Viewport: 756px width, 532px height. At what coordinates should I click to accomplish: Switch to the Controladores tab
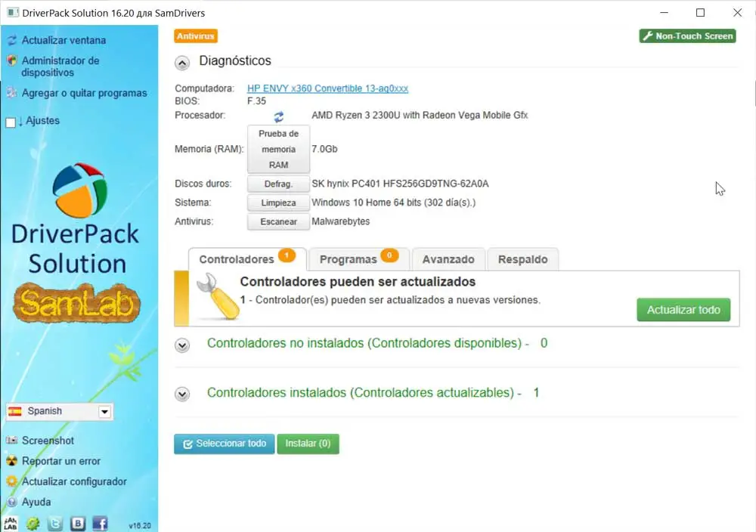pyautogui.click(x=247, y=259)
